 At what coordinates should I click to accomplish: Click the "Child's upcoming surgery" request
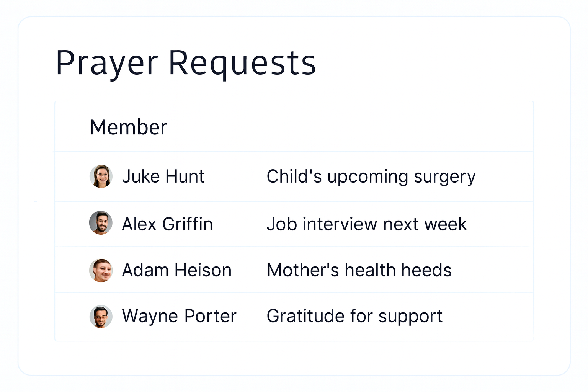[x=371, y=177]
